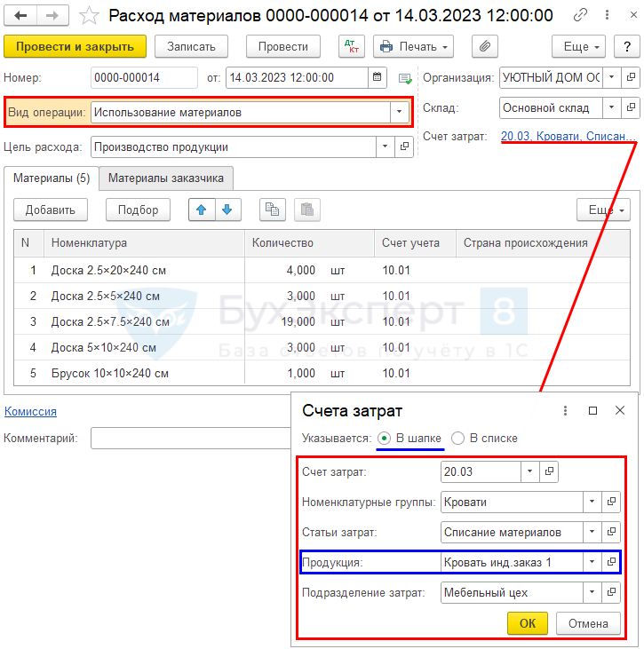The width and height of the screenshot is (644, 649).
Task: Select row Доска 5×10×240 см
Action: pyautogui.click(x=322, y=347)
